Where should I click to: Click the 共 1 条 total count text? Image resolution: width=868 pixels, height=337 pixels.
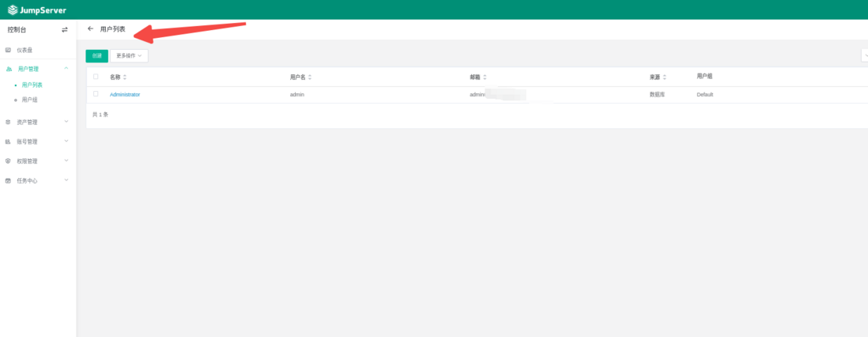click(x=100, y=115)
